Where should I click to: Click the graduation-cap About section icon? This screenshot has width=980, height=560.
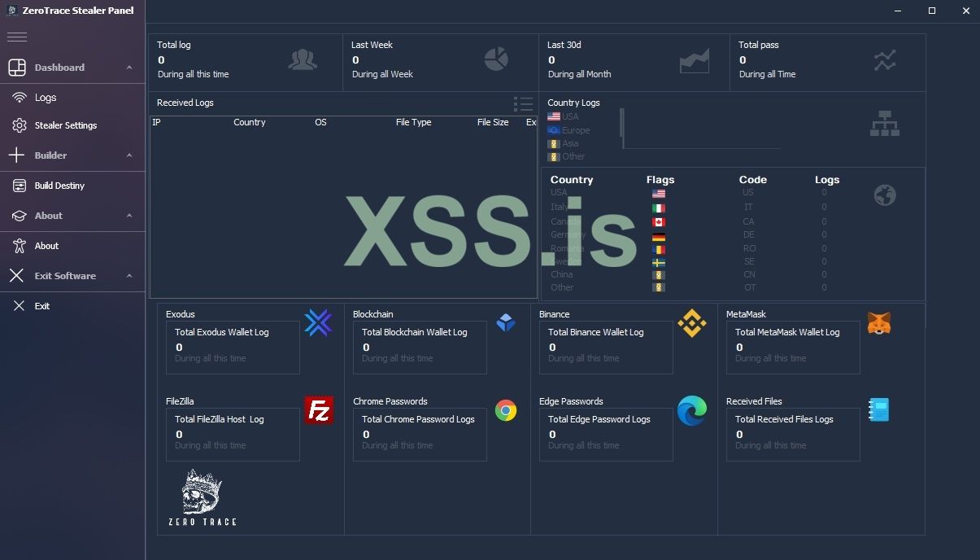[x=19, y=216]
